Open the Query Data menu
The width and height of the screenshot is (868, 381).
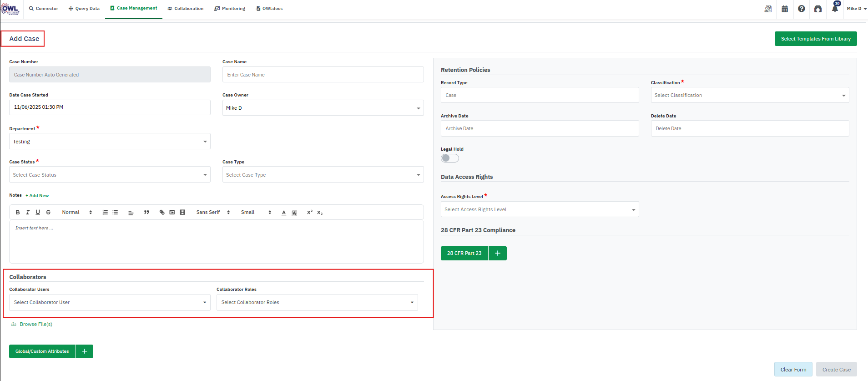point(84,9)
